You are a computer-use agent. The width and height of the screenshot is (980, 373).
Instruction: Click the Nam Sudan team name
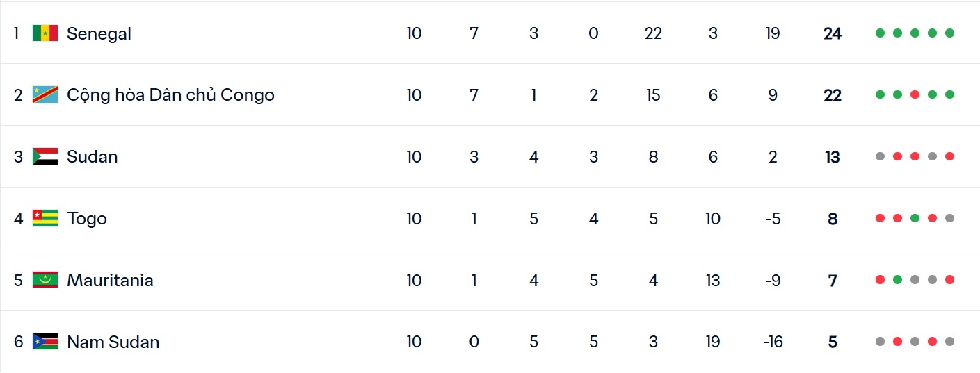tap(113, 342)
